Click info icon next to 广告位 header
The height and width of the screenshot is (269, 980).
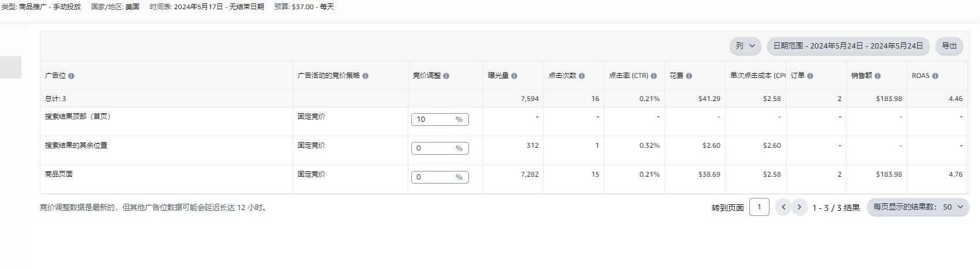click(71, 76)
